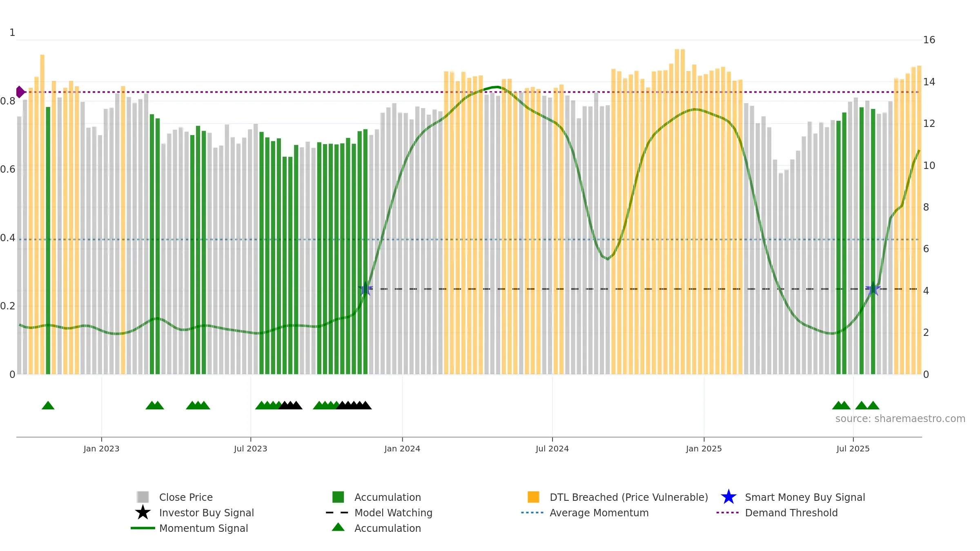Hide the Average Momentum trace via legend
The height and width of the screenshot is (551, 980).
click(599, 513)
